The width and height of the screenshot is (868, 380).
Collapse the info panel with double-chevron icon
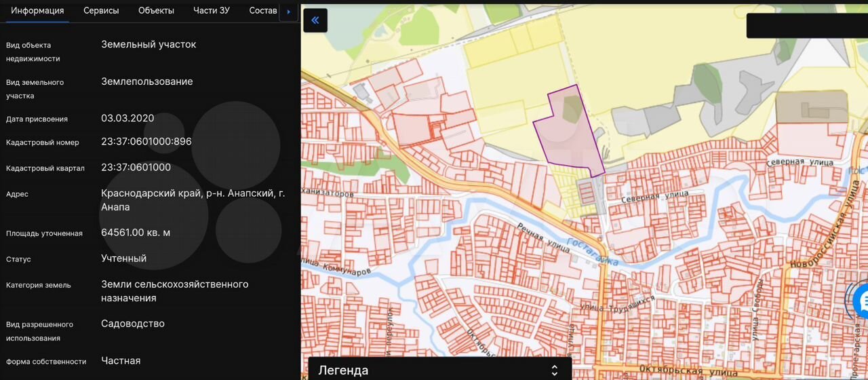[315, 20]
